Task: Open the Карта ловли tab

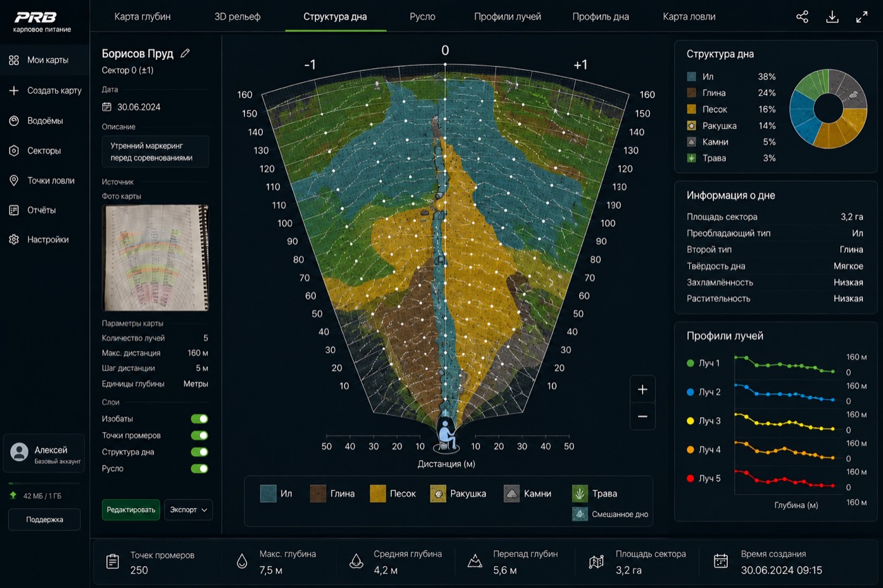Action: click(x=689, y=17)
